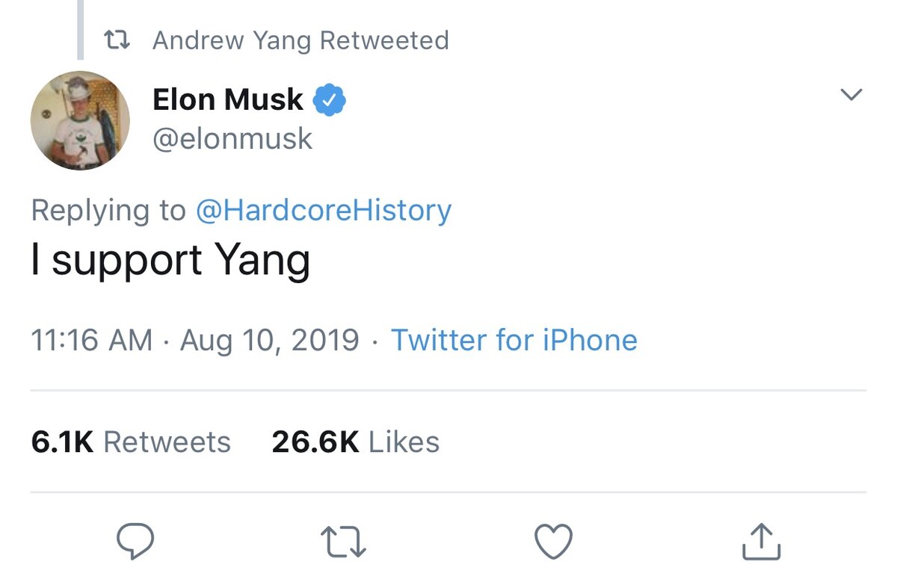Tap the share arrow icon

pyautogui.click(x=761, y=541)
